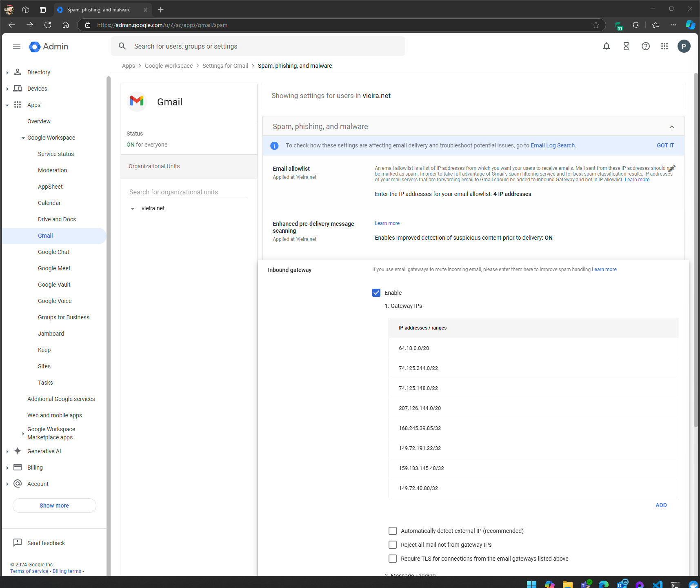Reload the browser page
Image resolution: width=700 pixels, height=588 pixels.
[48, 25]
